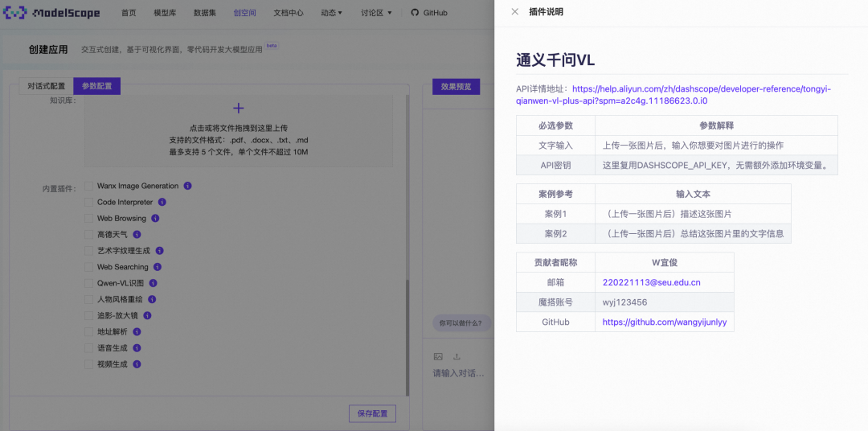Enable the 视频生成 checkbox
The width and height of the screenshot is (868, 431).
pyautogui.click(x=88, y=364)
